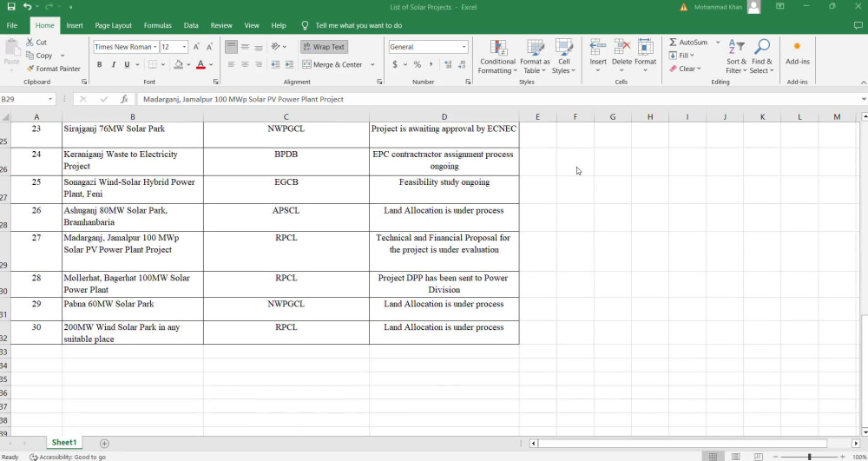Image resolution: width=868 pixels, height=461 pixels.
Task: Click Increase Indent icon
Action: (289, 65)
